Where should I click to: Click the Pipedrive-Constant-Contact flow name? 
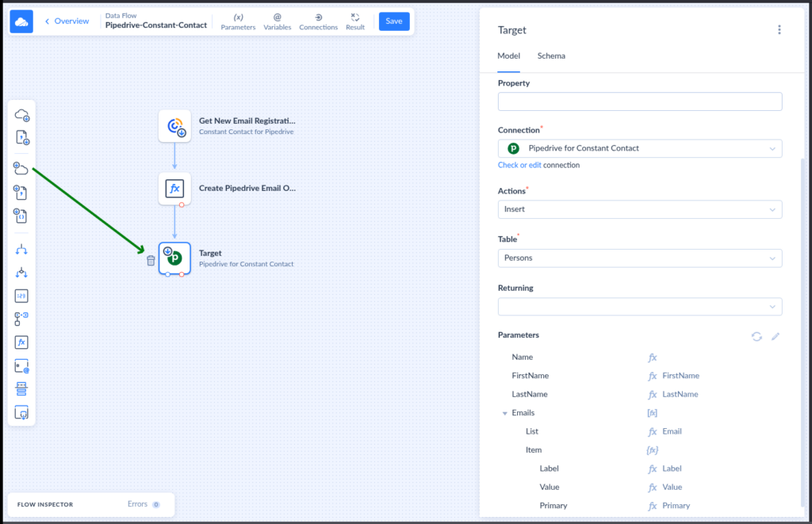click(x=156, y=25)
